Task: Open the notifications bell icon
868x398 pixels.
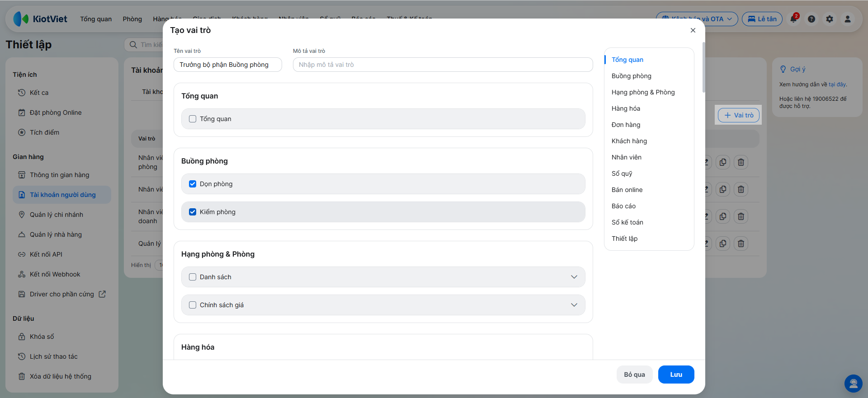Action: click(x=794, y=19)
